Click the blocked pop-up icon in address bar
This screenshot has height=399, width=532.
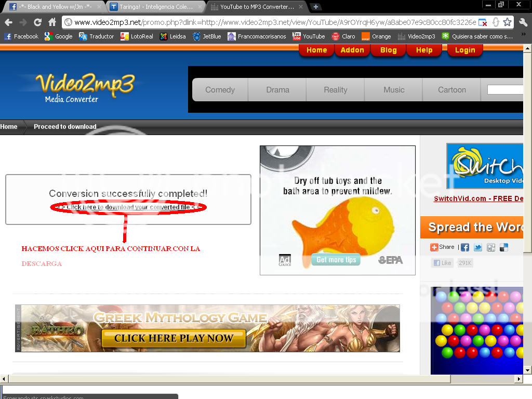(483, 22)
